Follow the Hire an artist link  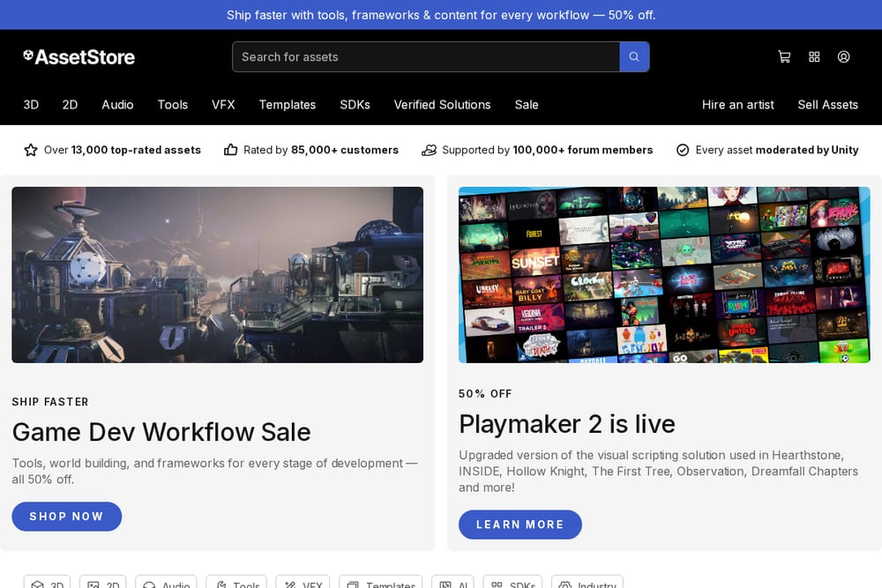tap(738, 105)
